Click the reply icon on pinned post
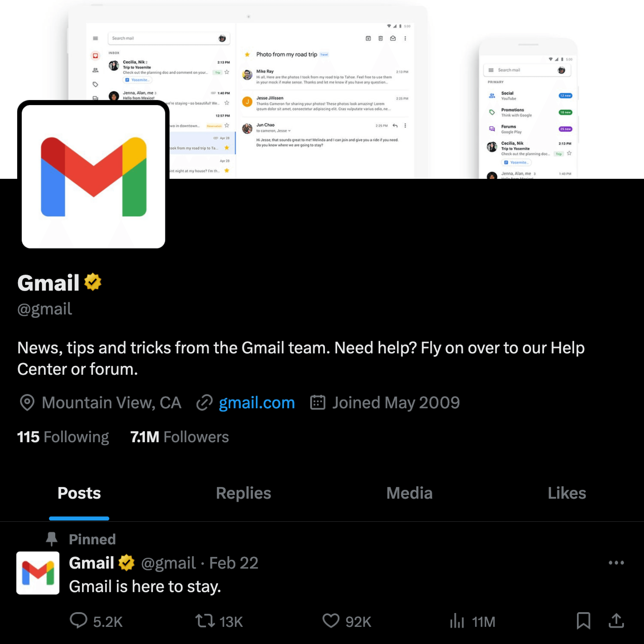The width and height of the screenshot is (644, 644). pyautogui.click(x=79, y=621)
